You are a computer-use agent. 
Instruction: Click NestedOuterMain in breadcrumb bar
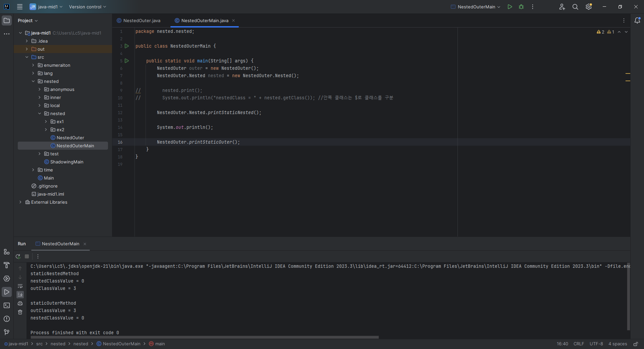(x=118, y=344)
